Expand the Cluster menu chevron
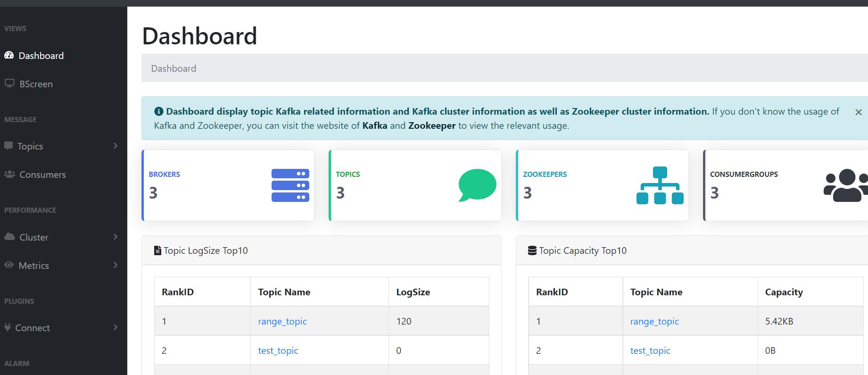 point(116,237)
